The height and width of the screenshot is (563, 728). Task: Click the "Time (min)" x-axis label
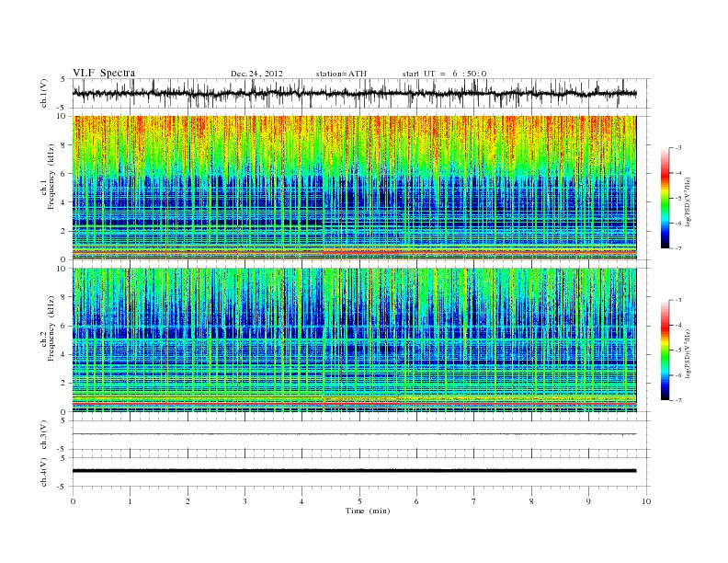click(x=368, y=511)
